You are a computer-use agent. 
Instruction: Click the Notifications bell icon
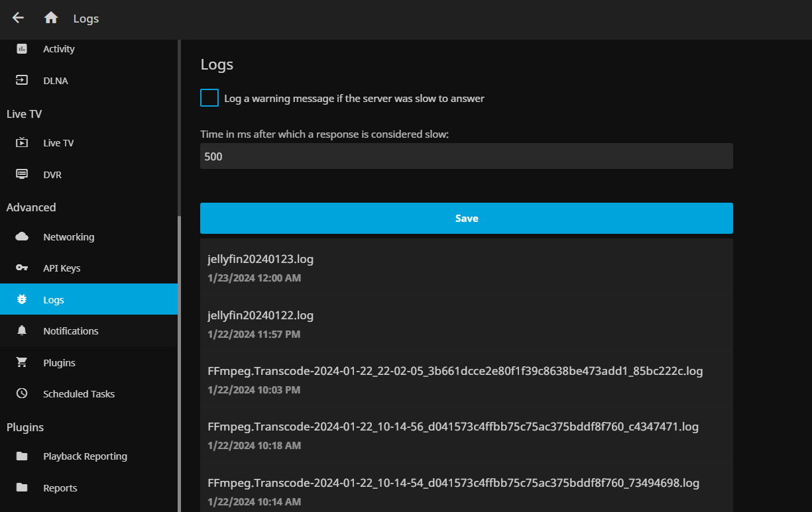22,331
